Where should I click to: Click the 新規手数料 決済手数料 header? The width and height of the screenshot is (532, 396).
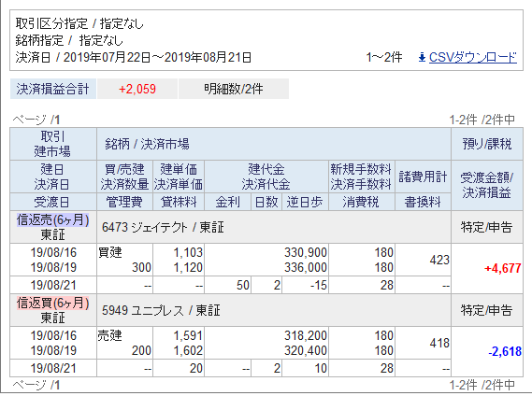[361, 177]
